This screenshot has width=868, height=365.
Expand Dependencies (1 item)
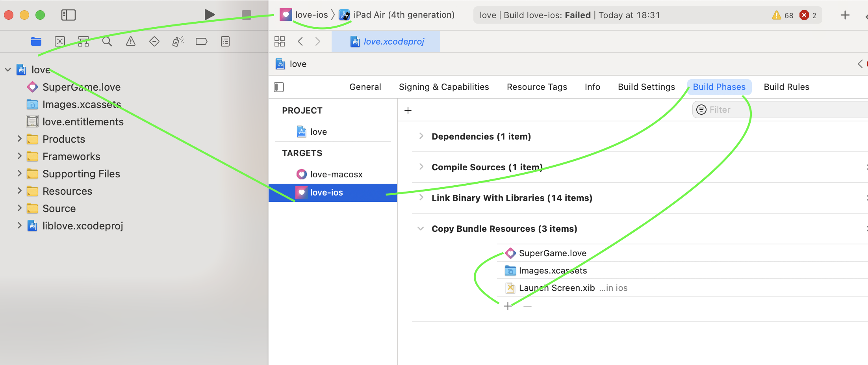click(421, 136)
